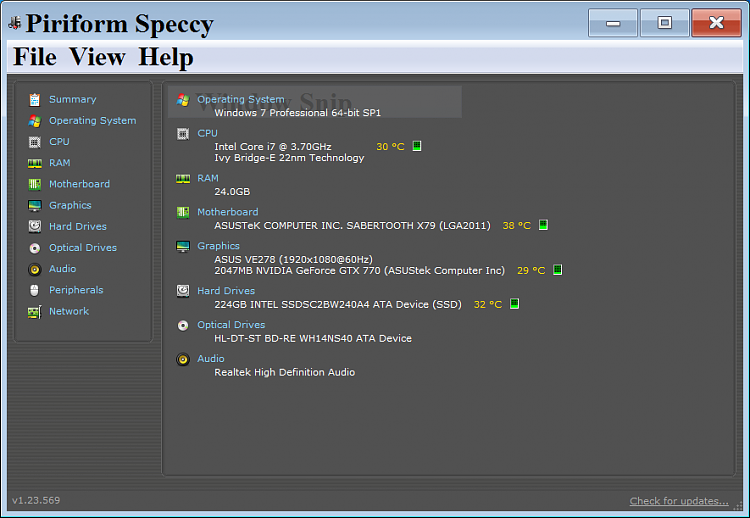
Task: Click the Network card icon in sidebar
Action: coord(34,312)
